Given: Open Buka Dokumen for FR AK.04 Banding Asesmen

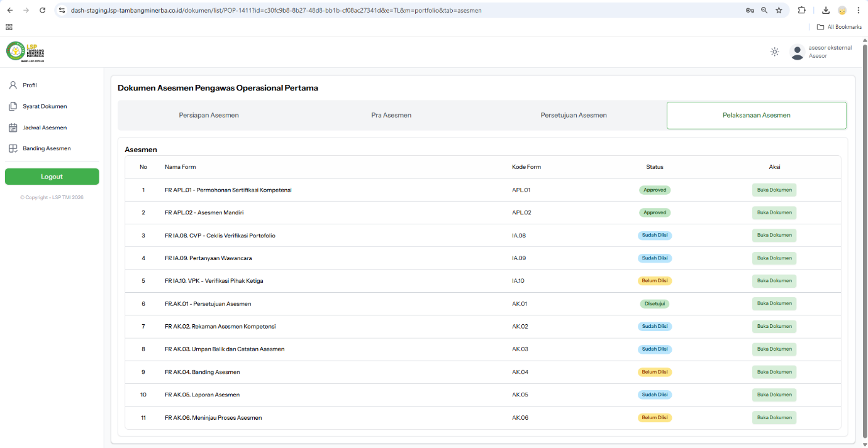Looking at the screenshot, I should [x=774, y=372].
